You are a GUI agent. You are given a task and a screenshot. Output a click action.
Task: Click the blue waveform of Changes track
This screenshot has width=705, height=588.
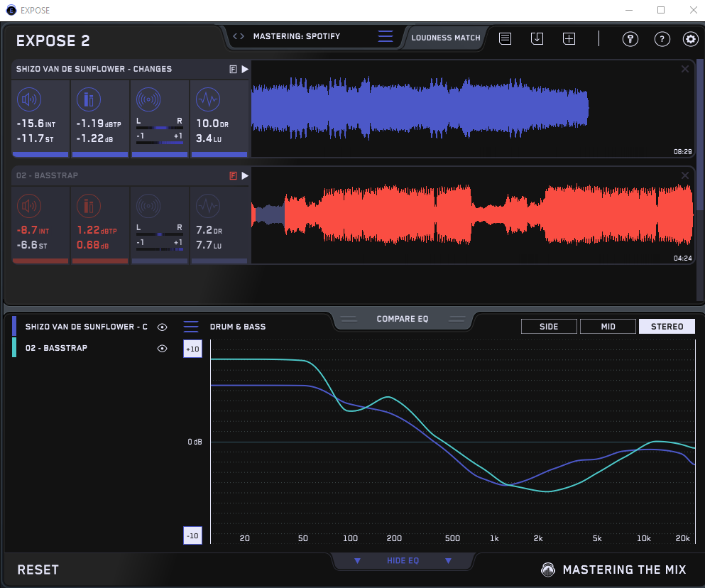[420, 108]
